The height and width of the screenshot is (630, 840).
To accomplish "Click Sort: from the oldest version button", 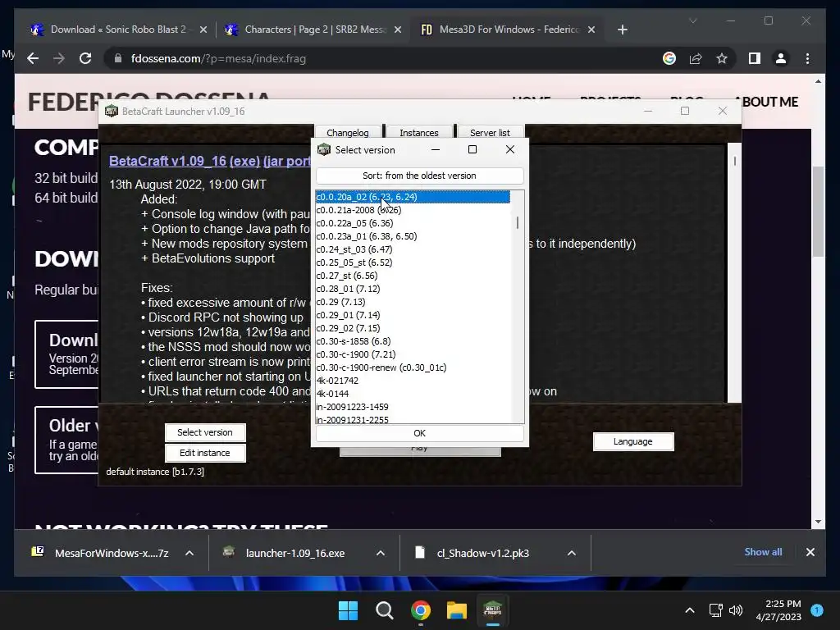I will pos(419,176).
